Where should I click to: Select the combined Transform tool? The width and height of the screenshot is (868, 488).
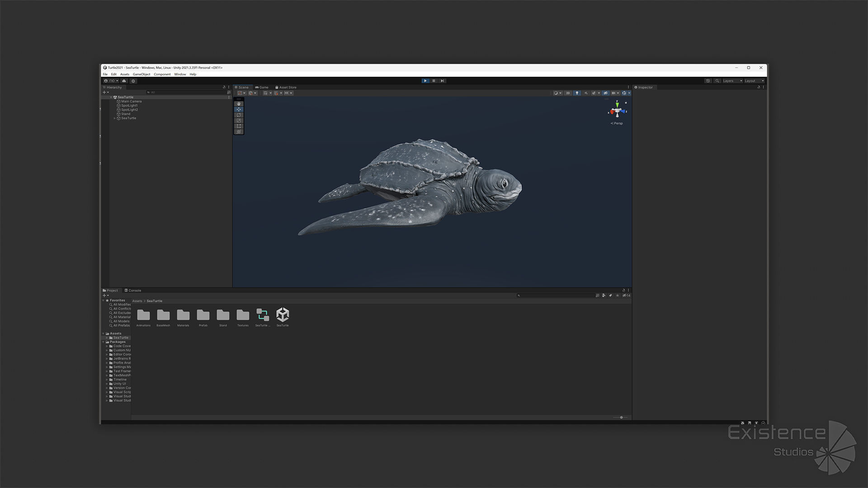[239, 132]
